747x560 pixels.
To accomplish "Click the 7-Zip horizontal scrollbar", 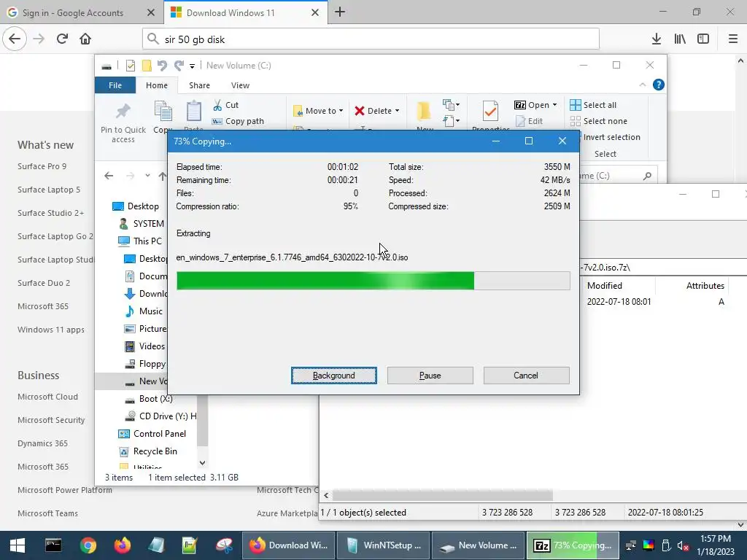I will [443, 495].
